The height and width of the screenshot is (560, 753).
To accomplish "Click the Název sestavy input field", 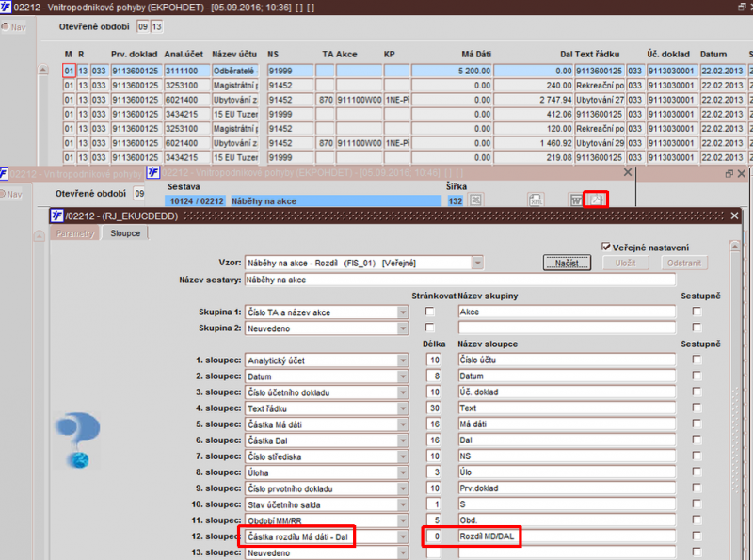I will (x=459, y=280).
